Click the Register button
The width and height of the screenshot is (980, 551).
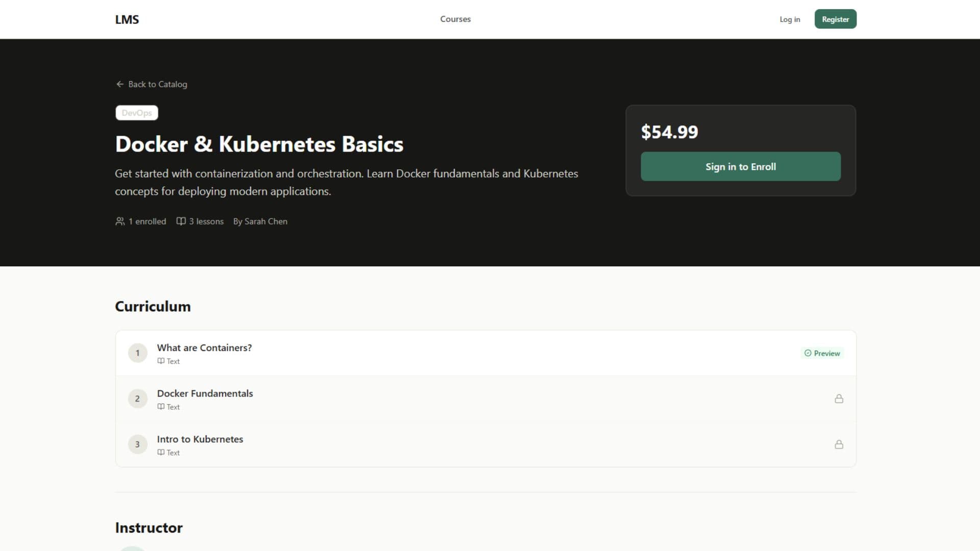coord(835,19)
